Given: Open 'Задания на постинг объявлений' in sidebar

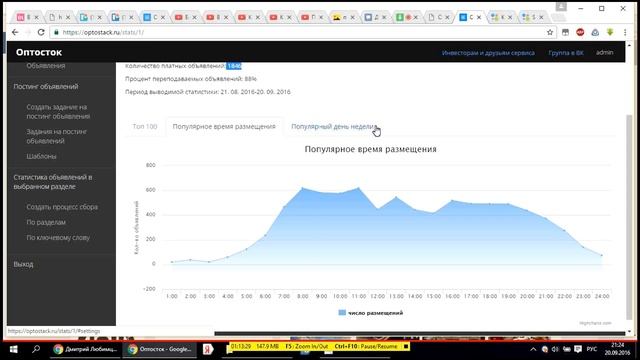Looking at the screenshot, I should click(56, 136).
